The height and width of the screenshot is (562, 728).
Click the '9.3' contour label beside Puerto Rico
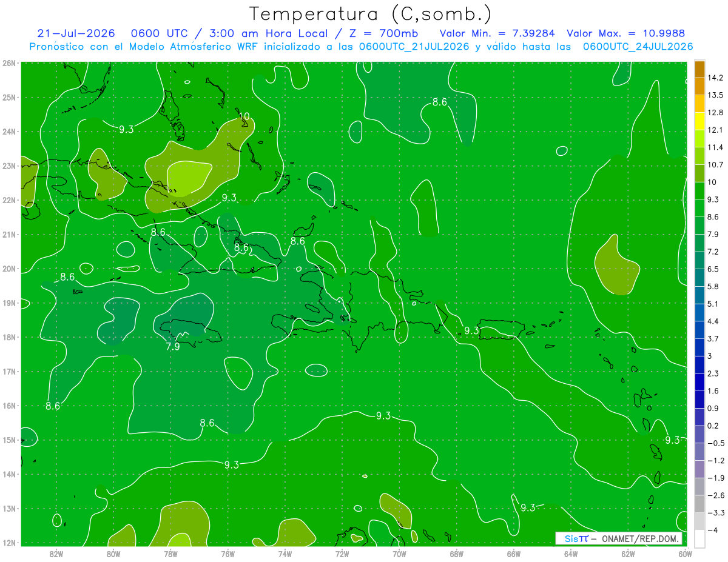[x=472, y=330]
